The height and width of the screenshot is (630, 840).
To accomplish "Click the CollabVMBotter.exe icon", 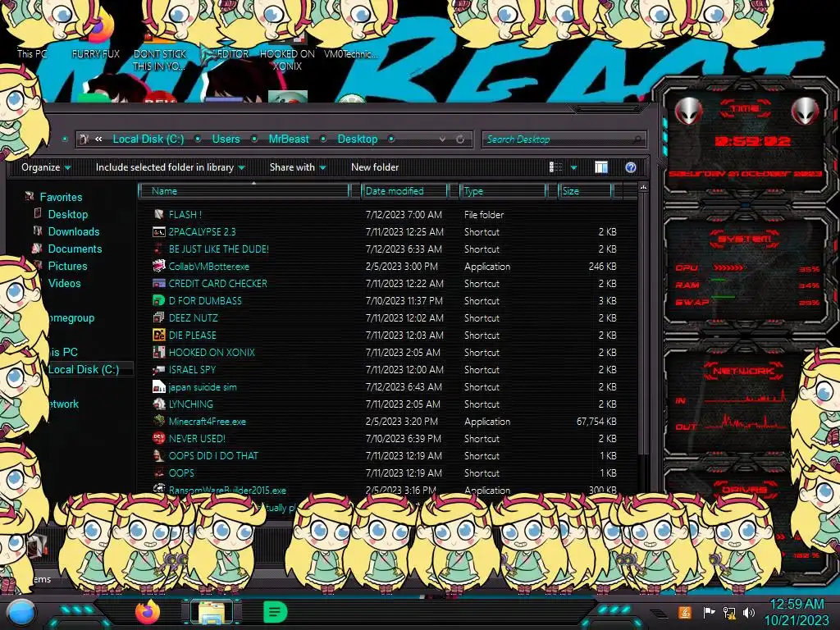I will pyautogui.click(x=158, y=266).
